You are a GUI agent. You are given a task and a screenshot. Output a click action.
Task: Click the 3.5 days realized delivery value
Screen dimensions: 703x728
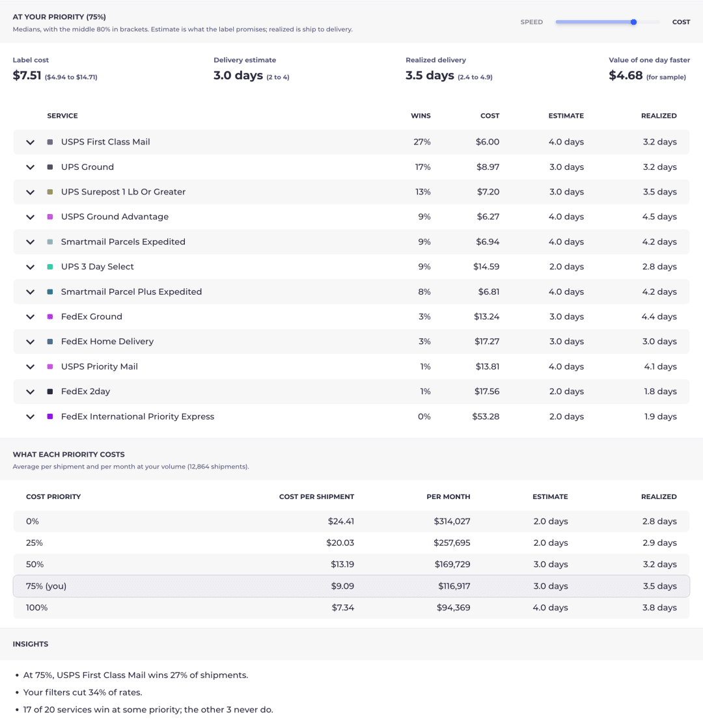click(x=430, y=75)
